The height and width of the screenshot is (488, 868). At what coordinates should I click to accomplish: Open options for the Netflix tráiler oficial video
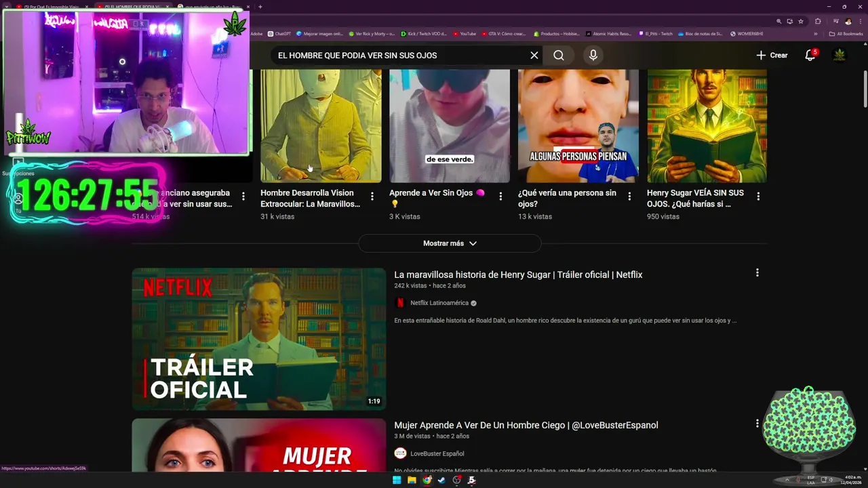tap(757, 272)
